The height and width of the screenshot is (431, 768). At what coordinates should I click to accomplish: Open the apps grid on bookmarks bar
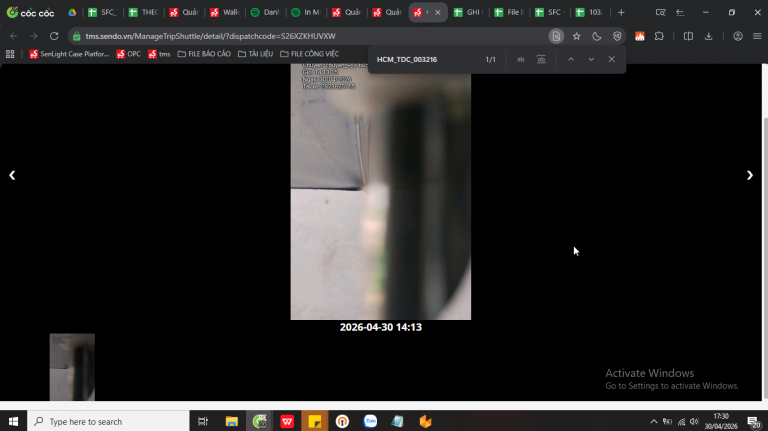tap(10, 54)
